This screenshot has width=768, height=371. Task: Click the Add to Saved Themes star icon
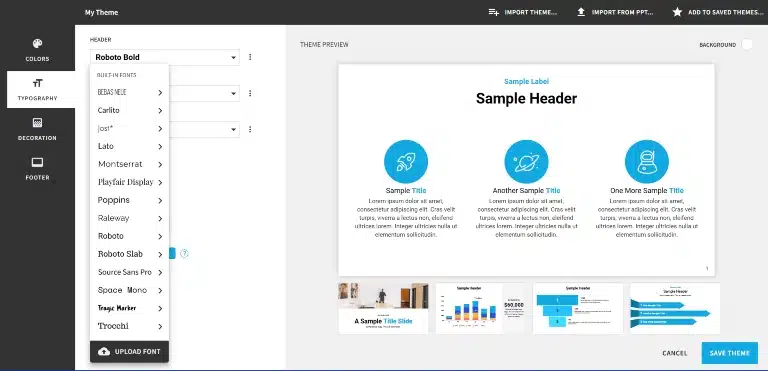pyautogui.click(x=677, y=12)
